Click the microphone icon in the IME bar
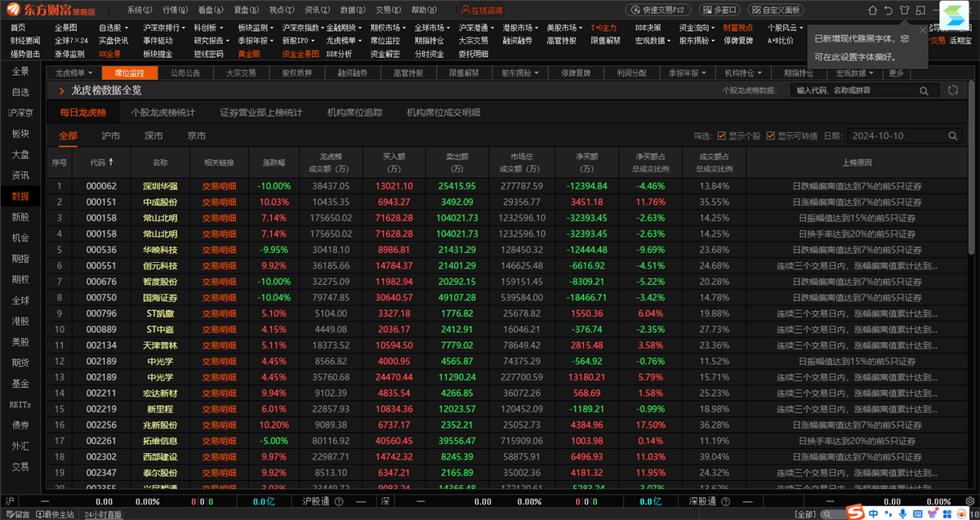This screenshot has height=520, width=980. click(x=902, y=513)
